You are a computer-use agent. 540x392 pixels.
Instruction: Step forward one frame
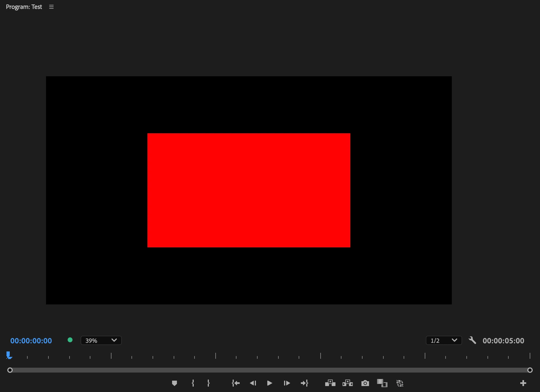287,383
